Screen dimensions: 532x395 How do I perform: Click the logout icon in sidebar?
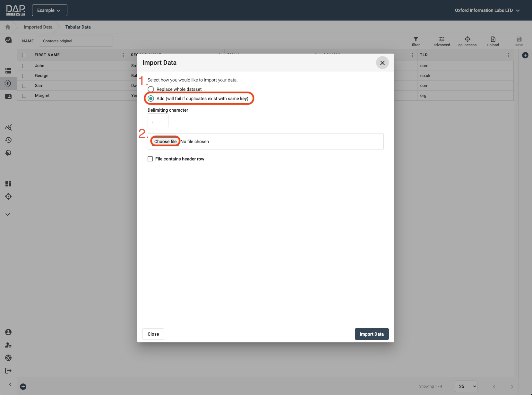click(8, 371)
